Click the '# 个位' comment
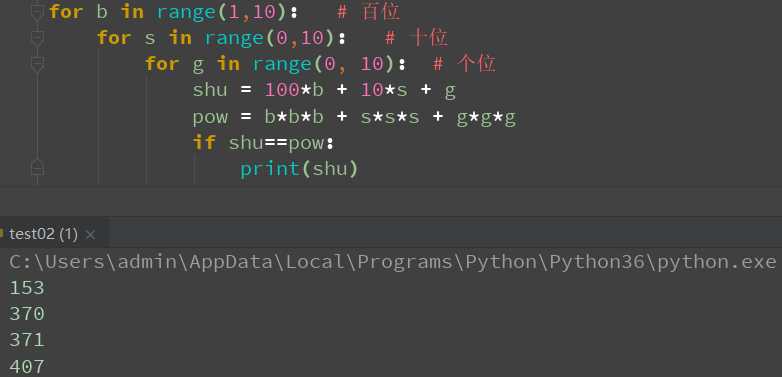 (x=464, y=64)
